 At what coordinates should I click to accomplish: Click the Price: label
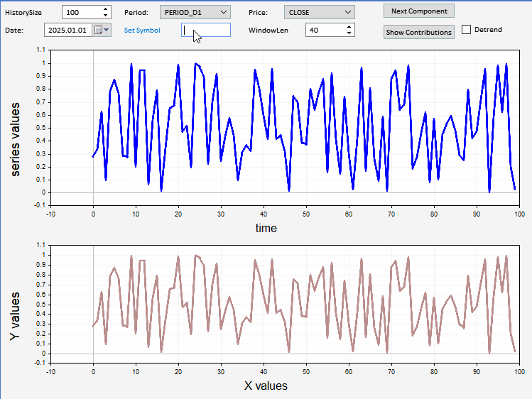[258, 13]
